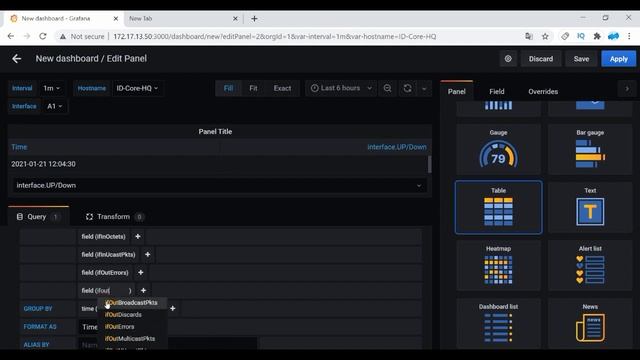Click the ALIAS BY naming input
Viewport: 640px width, 360px height.
point(167,345)
